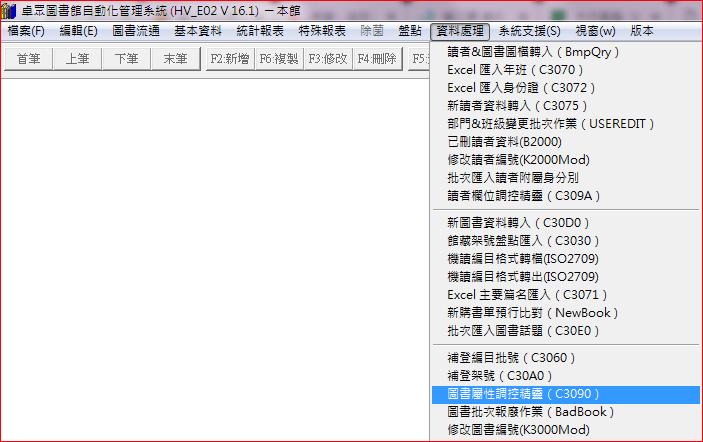Select 部門&班級變更批次作業 (USEREDIT)

566,124
